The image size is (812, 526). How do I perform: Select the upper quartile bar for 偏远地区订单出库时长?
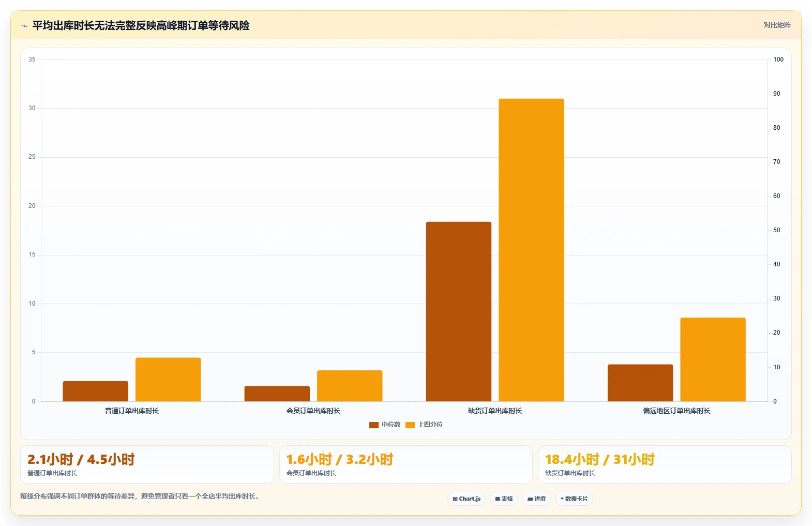point(713,359)
